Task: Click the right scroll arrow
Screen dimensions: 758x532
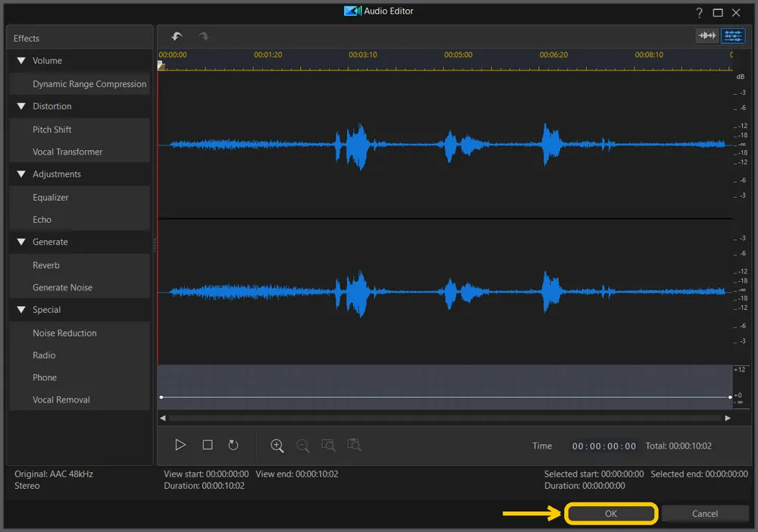Action: pyautogui.click(x=728, y=418)
